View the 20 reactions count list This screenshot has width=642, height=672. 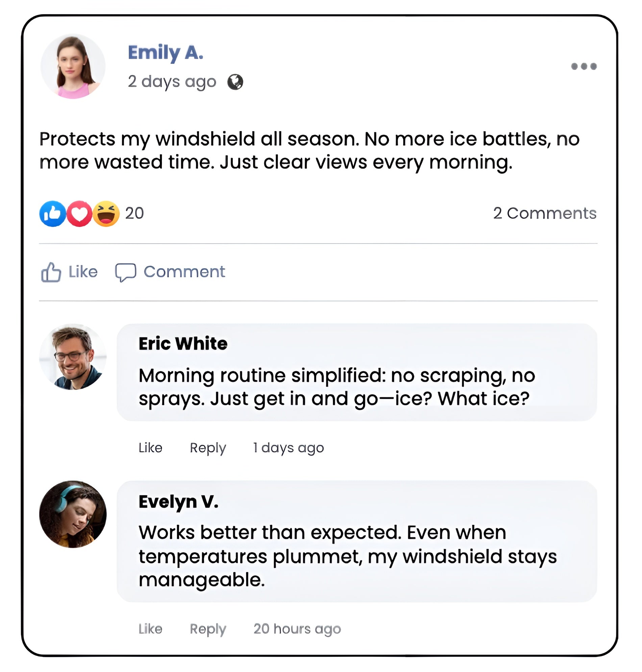pyautogui.click(x=134, y=213)
